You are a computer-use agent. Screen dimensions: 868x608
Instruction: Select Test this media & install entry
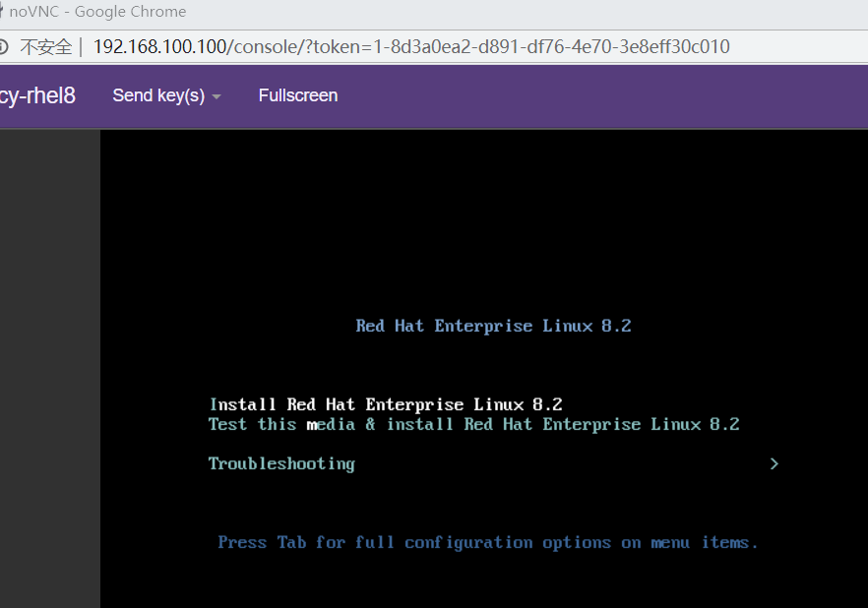click(474, 424)
